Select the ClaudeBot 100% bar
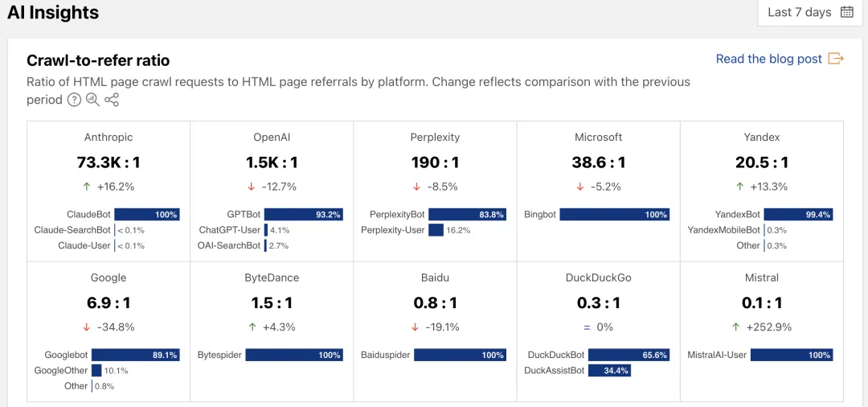This screenshot has width=868, height=407. (146, 215)
